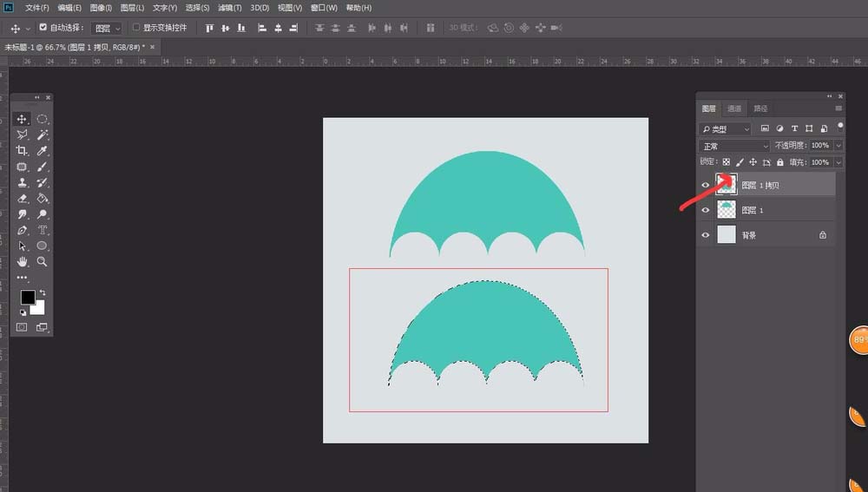Click the foreground black color swatch
This screenshot has width=868, height=492.
click(x=28, y=298)
